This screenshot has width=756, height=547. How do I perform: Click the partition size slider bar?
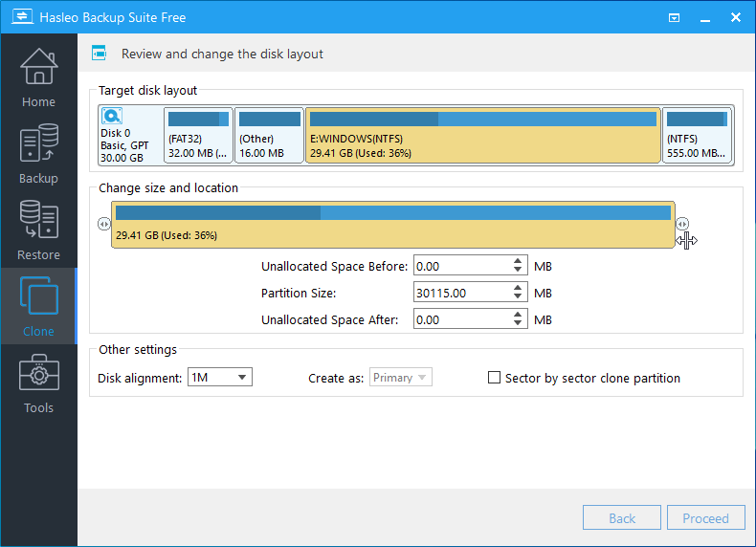coord(393,225)
